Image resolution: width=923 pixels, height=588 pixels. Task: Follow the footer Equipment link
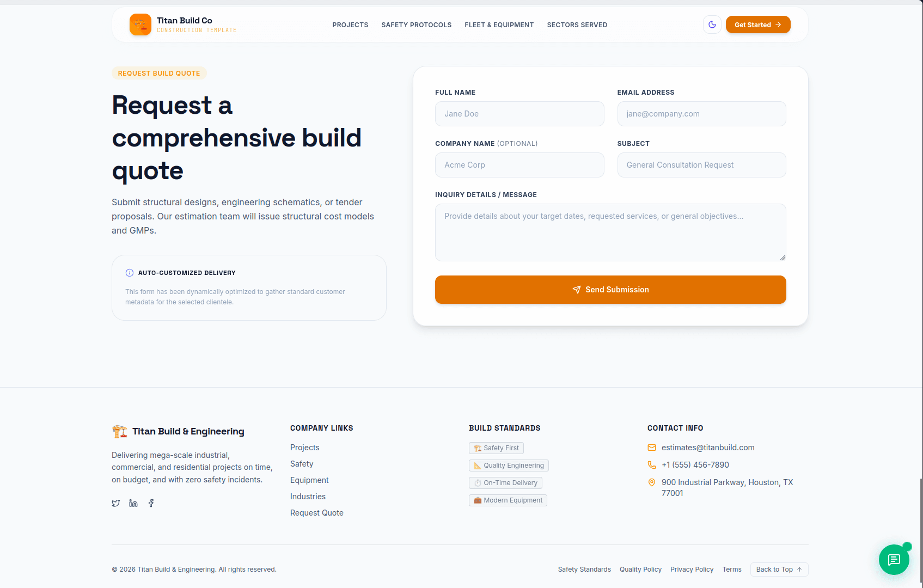pos(309,480)
